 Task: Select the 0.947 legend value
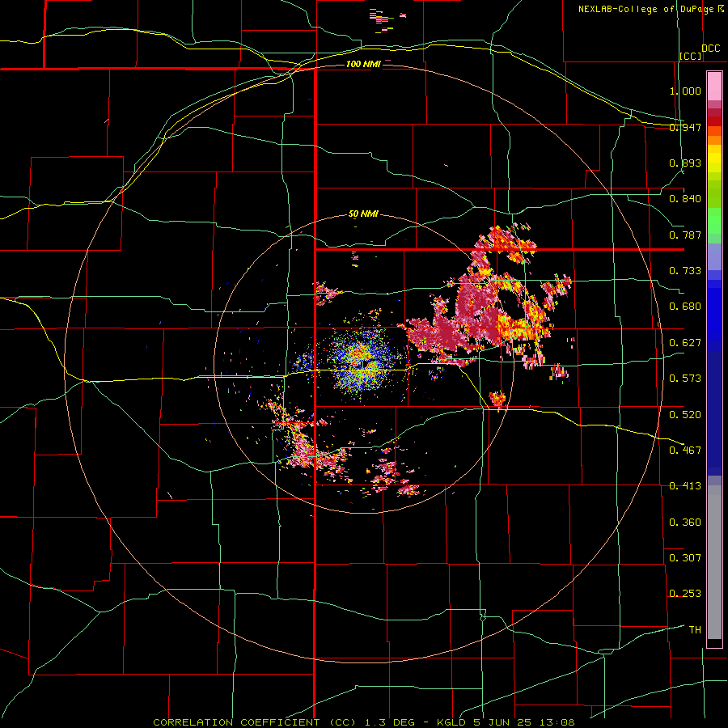[x=685, y=127]
